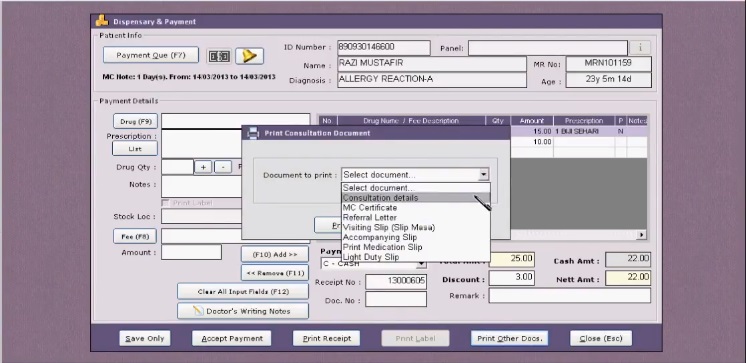The image size is (746, 363).
Task: Click the Name field RAZI MUSTAFIR
Action: 432,64
